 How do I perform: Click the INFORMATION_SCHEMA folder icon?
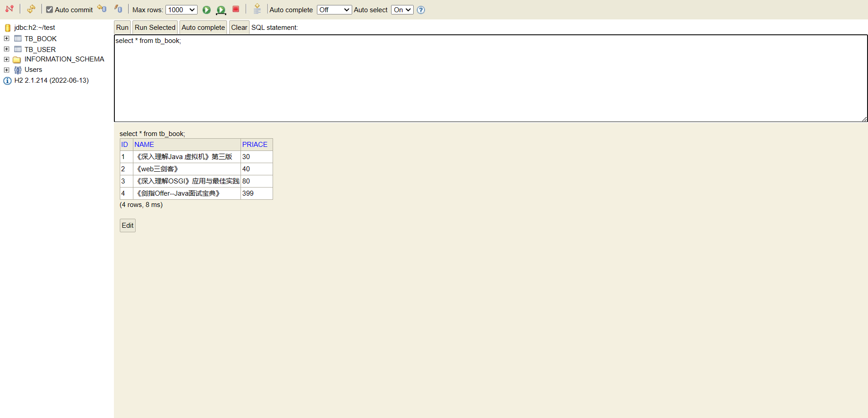click(x=17, y=60)
